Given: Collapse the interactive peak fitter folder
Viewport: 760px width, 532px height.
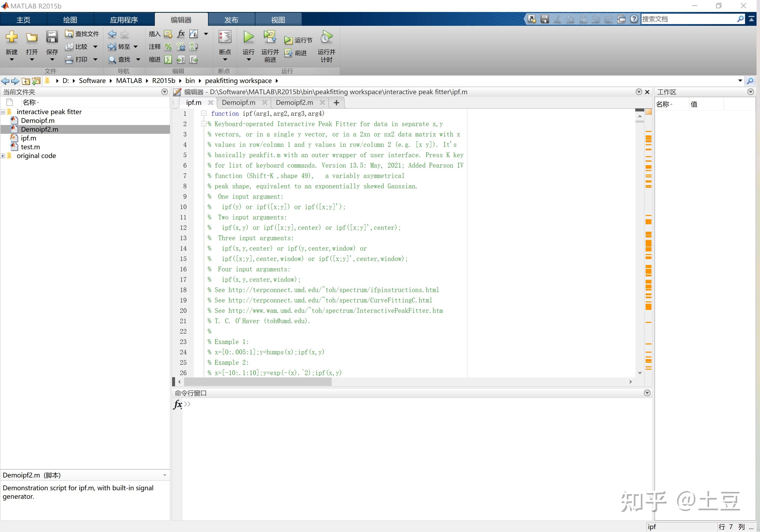Looking at the screenshot, I should [x=3, y=112].
